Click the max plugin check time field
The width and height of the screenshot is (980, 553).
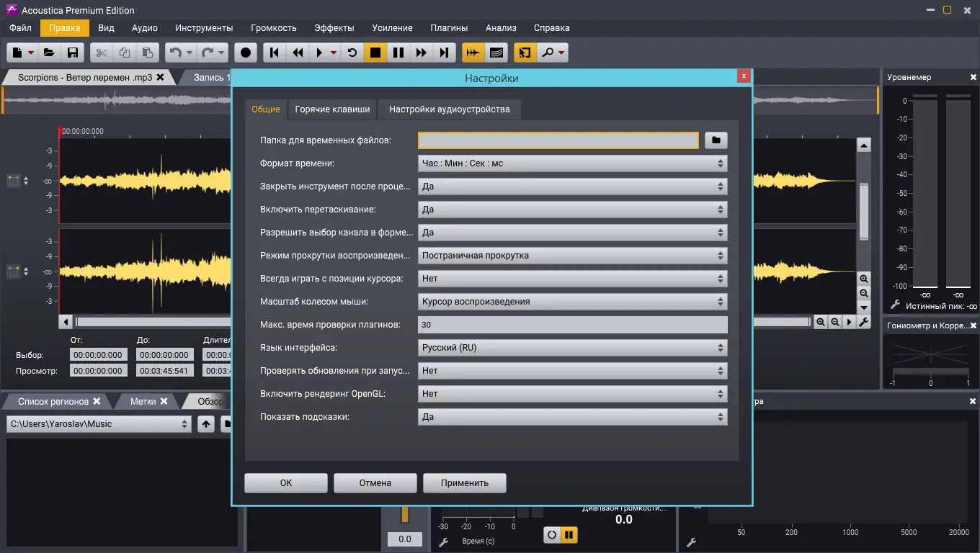pos(572,325)
